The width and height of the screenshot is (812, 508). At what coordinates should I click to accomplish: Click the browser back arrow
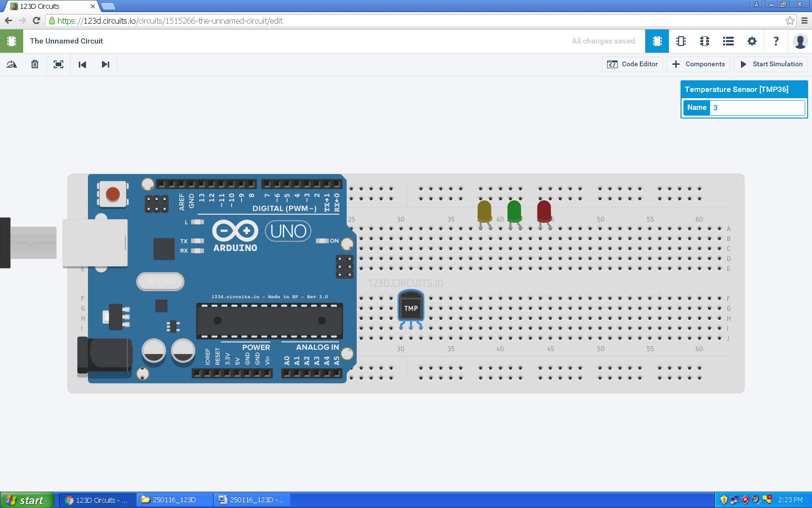pos(8,20)
